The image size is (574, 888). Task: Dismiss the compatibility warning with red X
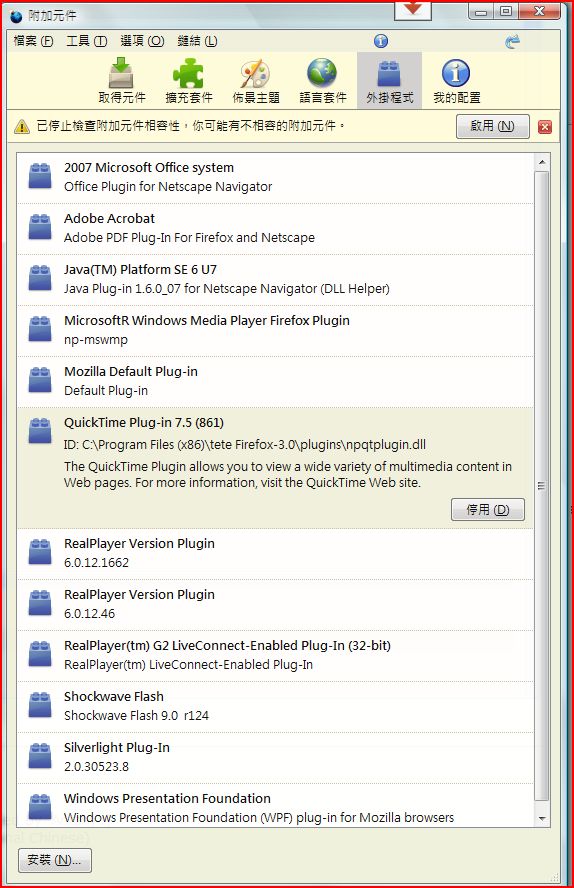545,126
